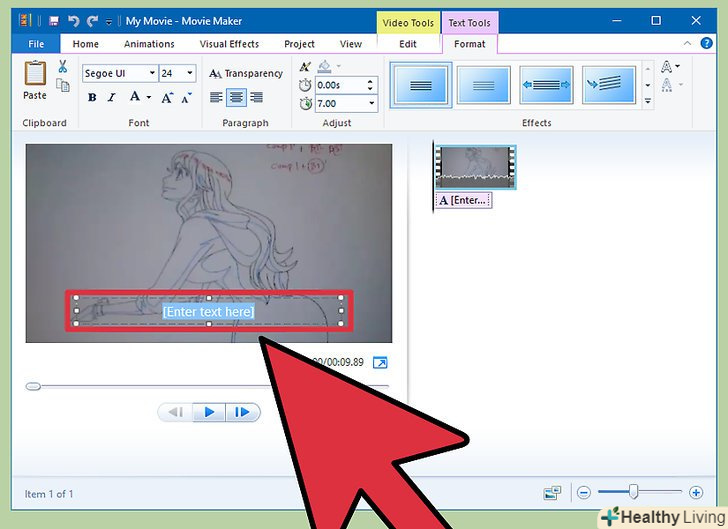The image size is (728, 529).
Task: Click the zoom time scale slider handle
Action: coord(633,492)
